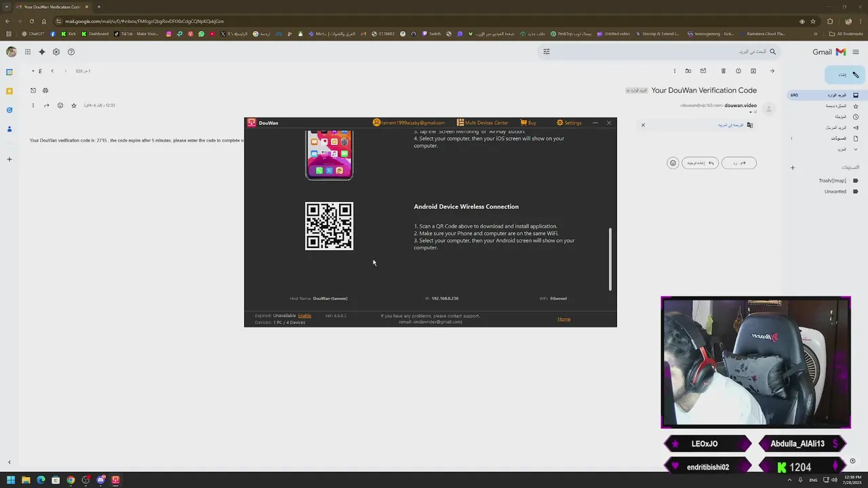The image size is (868, 488).
Task: Open Gmail help question mark
Action: coord(71,52)
